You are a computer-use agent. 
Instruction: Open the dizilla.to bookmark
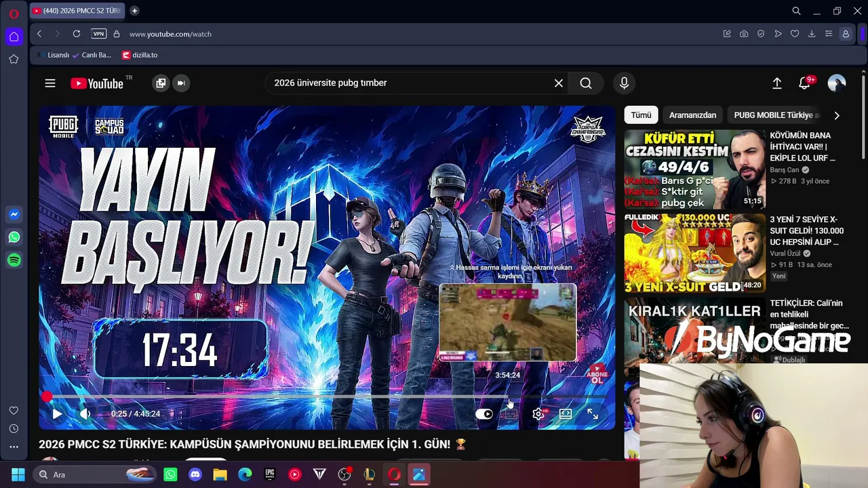click(140, 55)
